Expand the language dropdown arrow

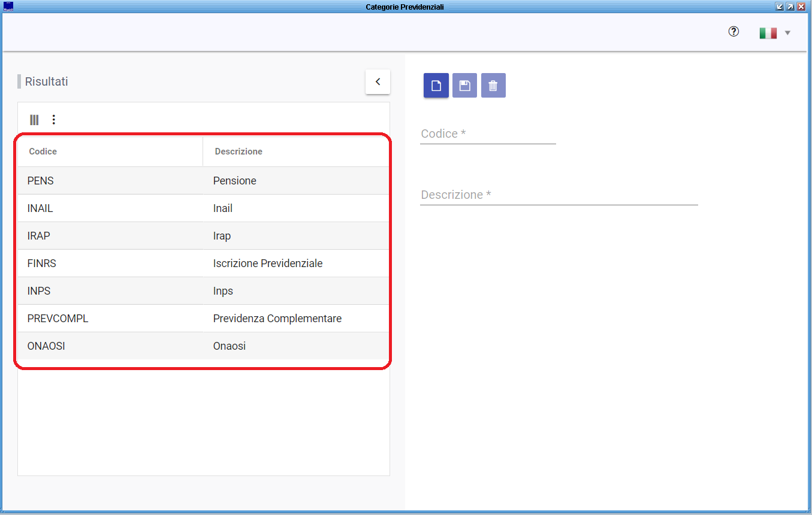(787, 33)
